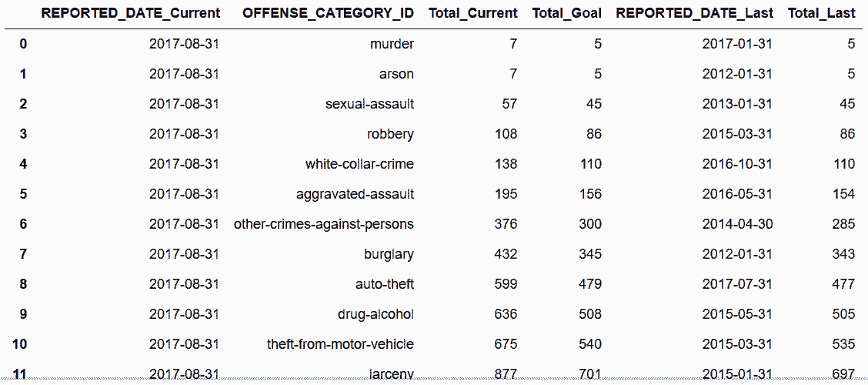Viewport: 868px width, 385px height.
Task: Click the drug-alcohol cell
Action: coord(376,314)
